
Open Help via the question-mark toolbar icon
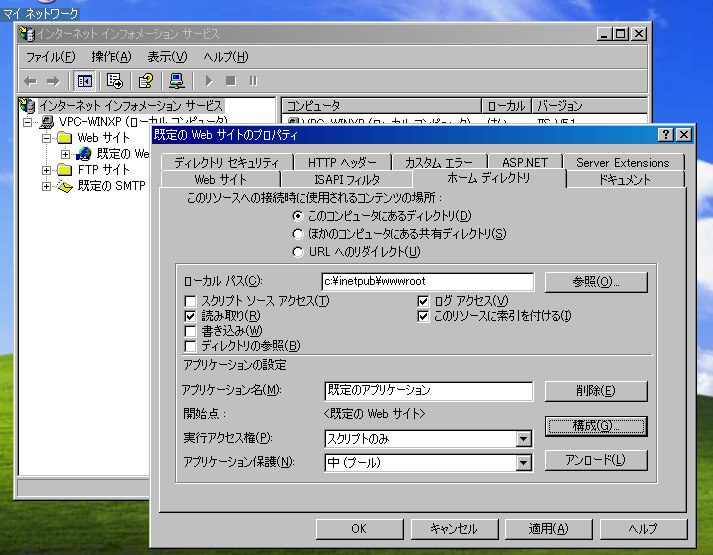pos(146,81)
